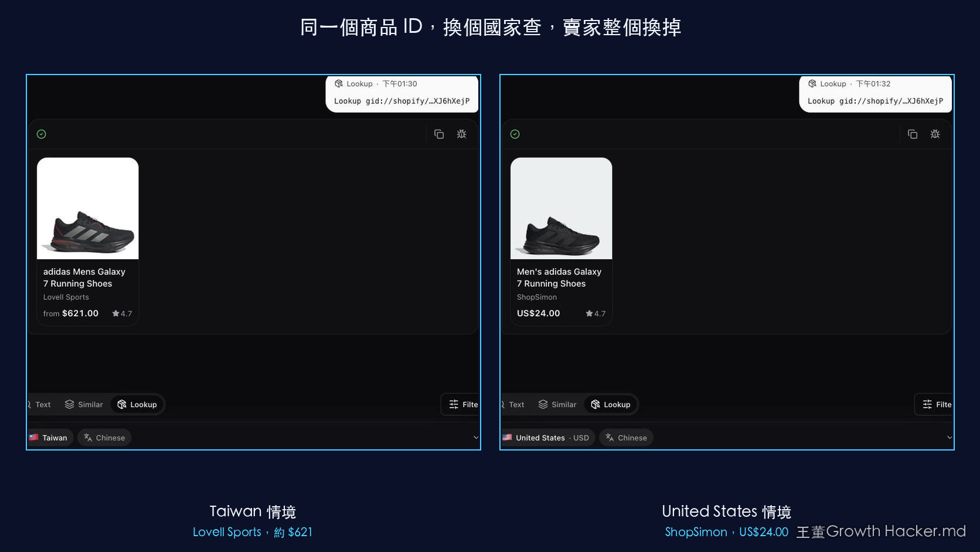Select Similar tab in Taiwan panel
This screenshot has width=980, height=552.
pos(84,405)
